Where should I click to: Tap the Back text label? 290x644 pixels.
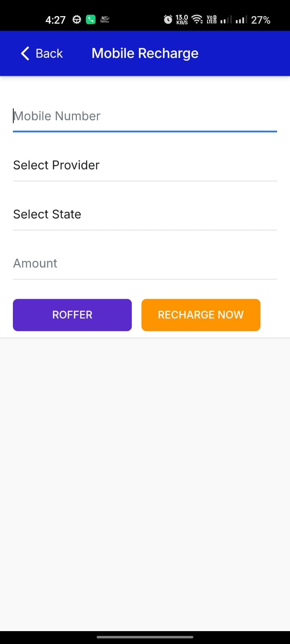point(49,54)
